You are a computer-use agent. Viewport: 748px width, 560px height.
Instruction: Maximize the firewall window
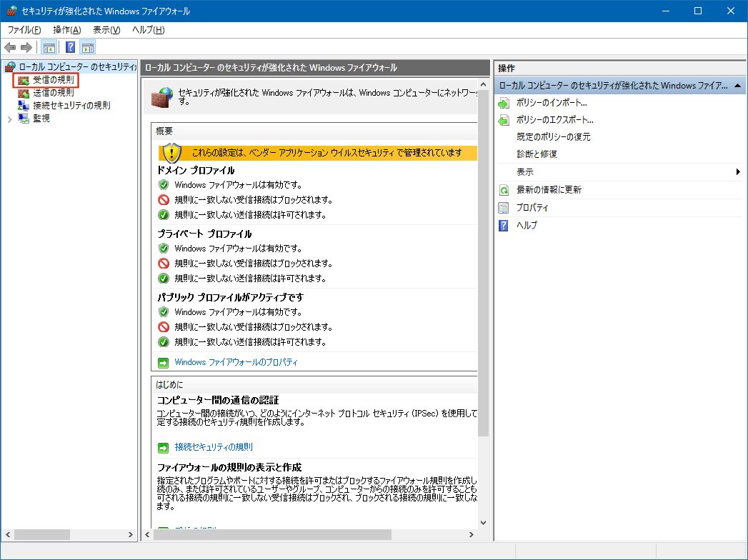click(x=698, y=11)
